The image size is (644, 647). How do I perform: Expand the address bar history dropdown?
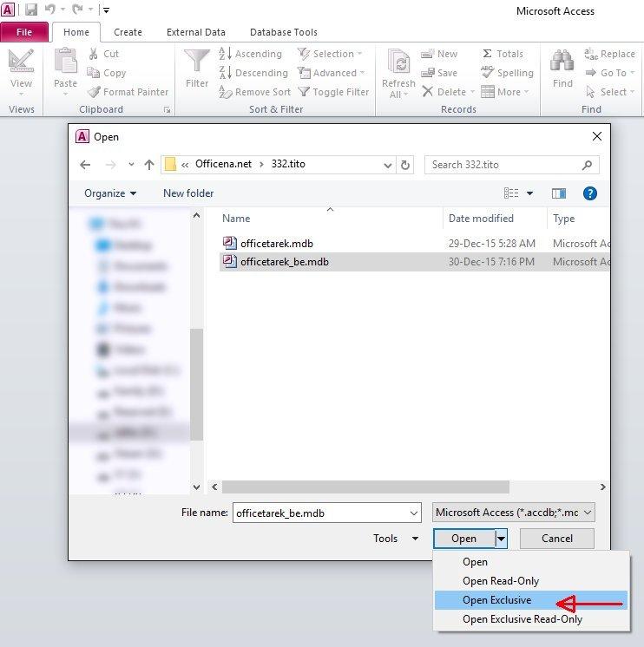click(387, 166)
